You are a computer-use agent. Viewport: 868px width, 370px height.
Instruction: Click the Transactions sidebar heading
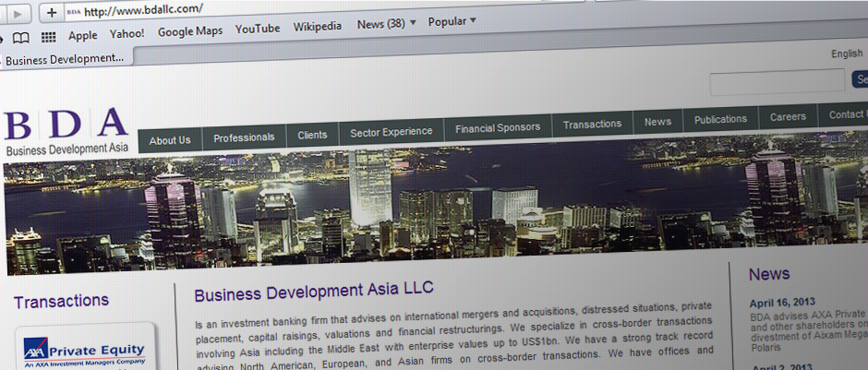point(62,302)
